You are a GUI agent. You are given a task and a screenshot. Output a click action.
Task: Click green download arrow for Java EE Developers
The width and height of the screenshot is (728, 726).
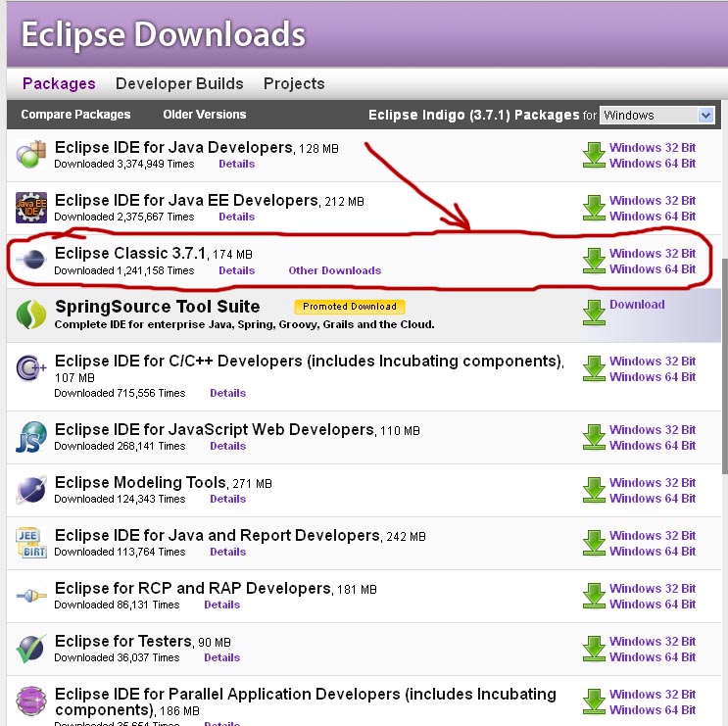(594, 208)
